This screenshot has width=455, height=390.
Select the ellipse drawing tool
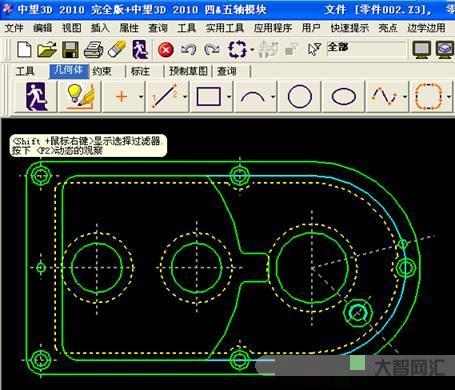344,97
